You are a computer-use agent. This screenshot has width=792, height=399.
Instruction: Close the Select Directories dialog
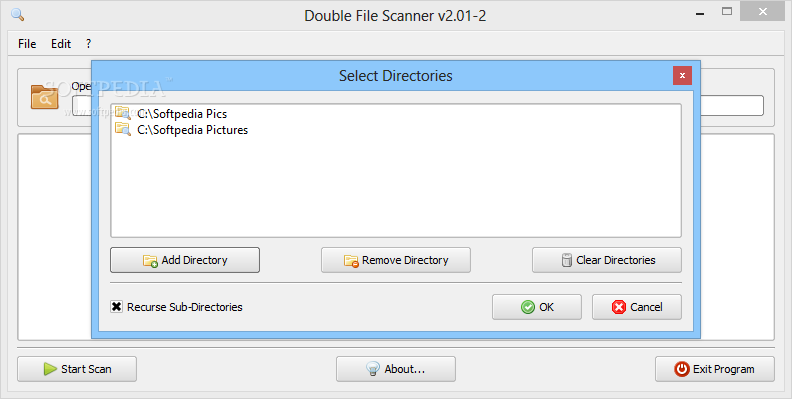pos(682,76)
